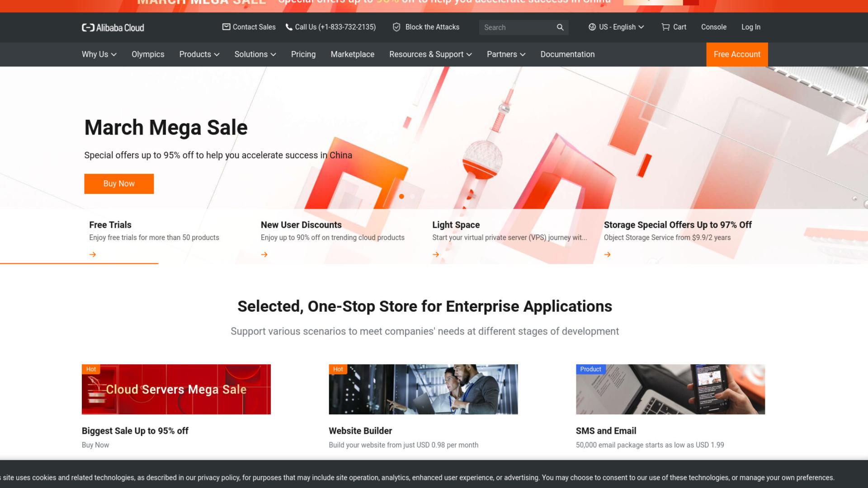Expand the Why Us menu

99,54
